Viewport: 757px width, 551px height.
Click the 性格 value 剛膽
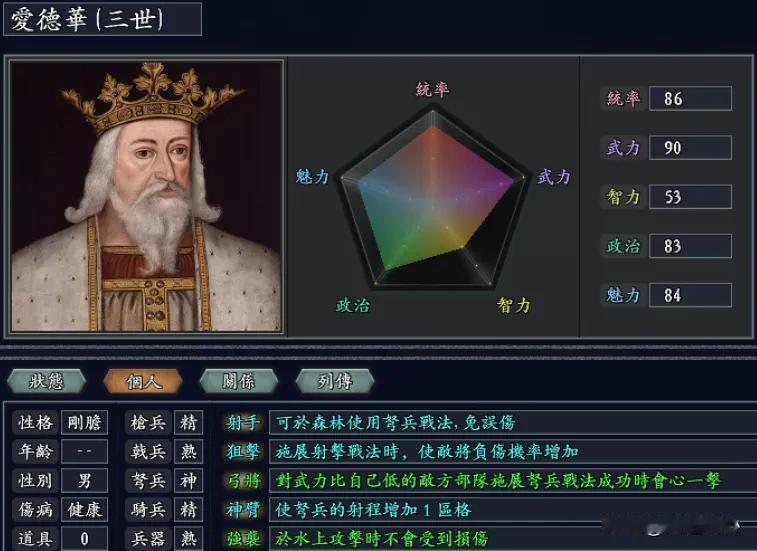(84, 423)
